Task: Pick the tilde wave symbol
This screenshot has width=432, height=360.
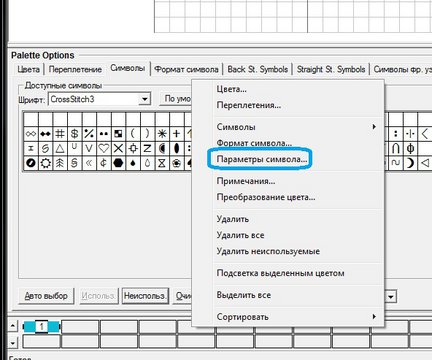Action: click(x=396, y=163)
